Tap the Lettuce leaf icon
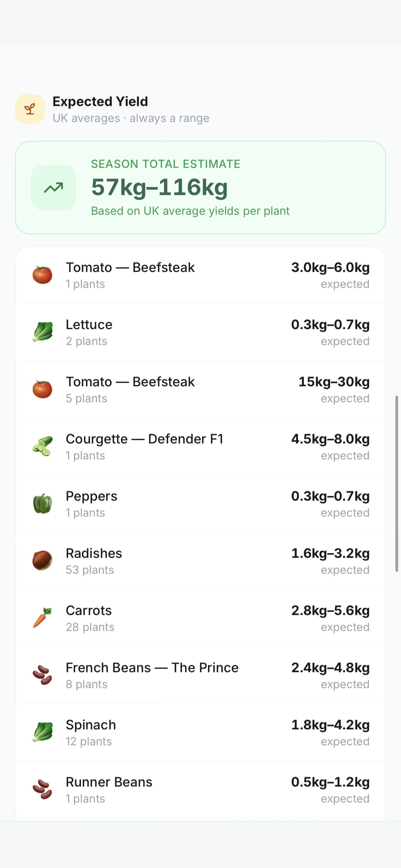This screenshot has height=868, width=401. point(42,332)
